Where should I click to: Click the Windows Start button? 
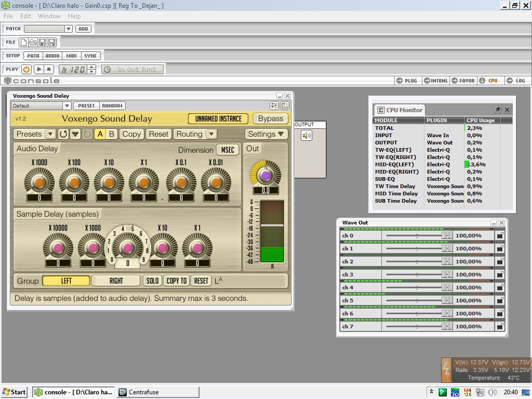pyautogui.click(x=14, y=392)
